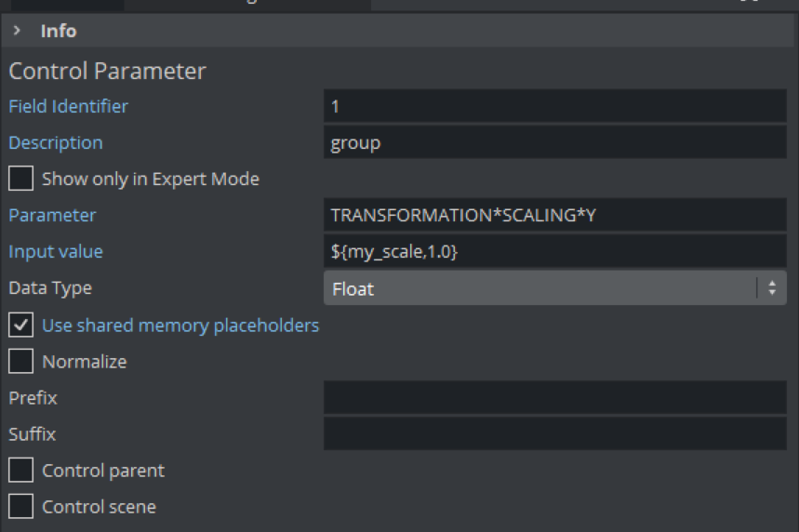The width and height of the screenshot is (799, 532).
Task: Enable Show only in Expert Mode
Action: pos(20,179)
